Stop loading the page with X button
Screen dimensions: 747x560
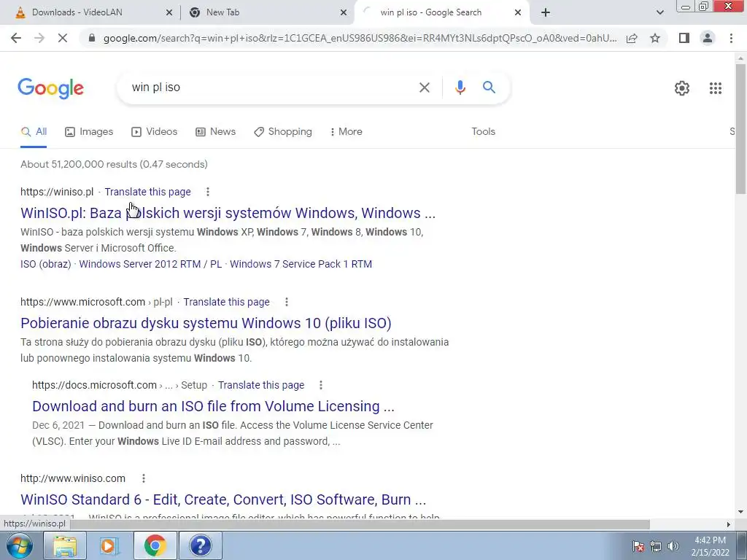click(63, 38)
